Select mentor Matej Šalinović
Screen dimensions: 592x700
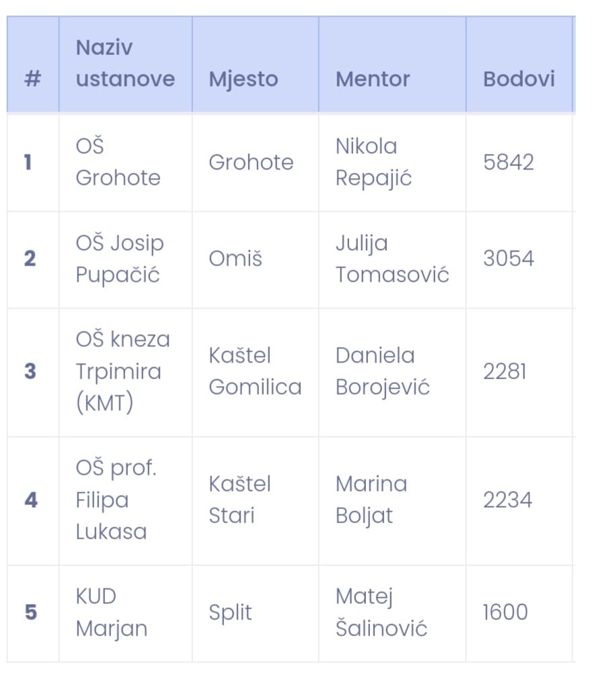pyautogui.click(x=381, y=613)
